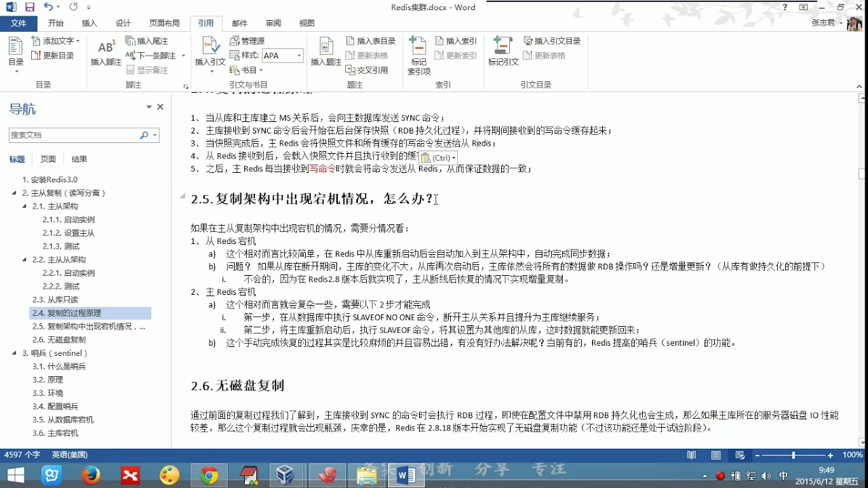
Task: Open VirtualBox from the taskbar
Action: point(285,476)
